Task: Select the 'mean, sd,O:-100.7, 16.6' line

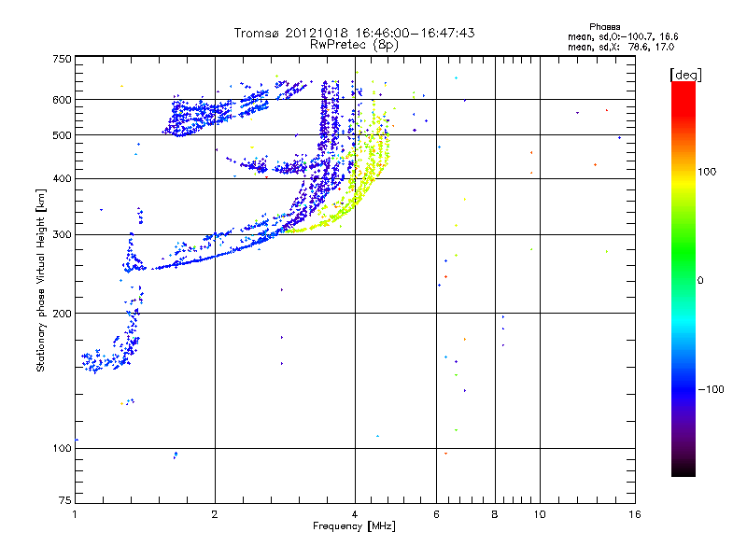Action: tap(623, 36)
